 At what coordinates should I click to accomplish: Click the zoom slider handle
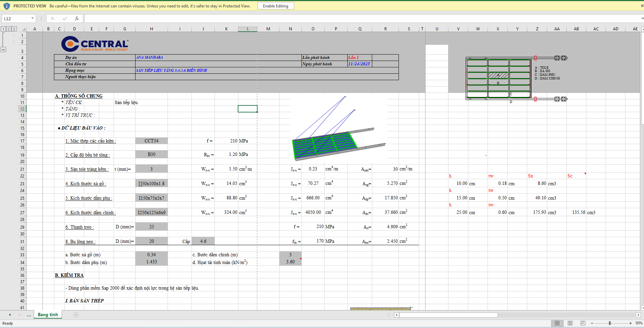pyautogui.click(x=610, y=323)
